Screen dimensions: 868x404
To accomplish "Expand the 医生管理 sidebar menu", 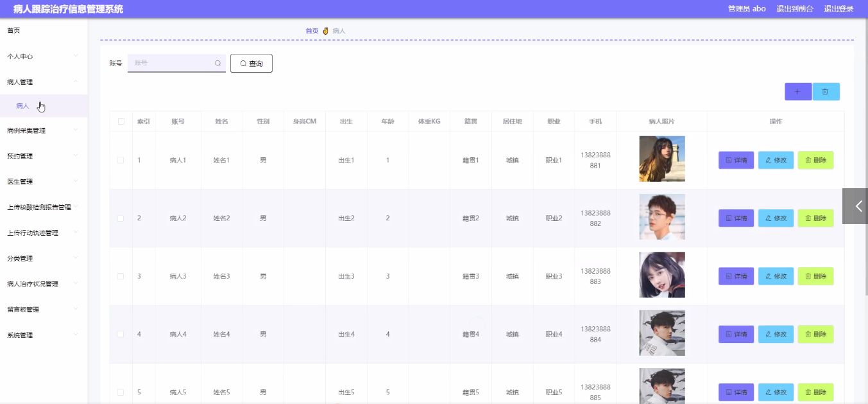I will (x=44, y=182).
